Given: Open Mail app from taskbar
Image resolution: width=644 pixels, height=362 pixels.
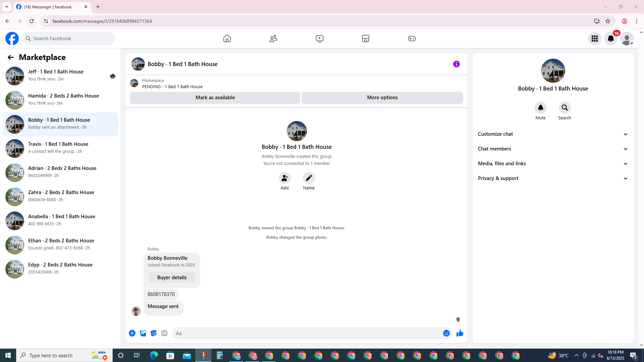Looking at the screenshot, I should coord(187,355).
